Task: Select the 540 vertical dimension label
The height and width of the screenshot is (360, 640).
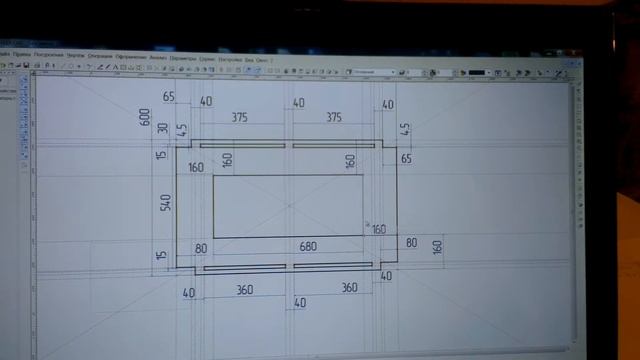Action: point(165,203)
